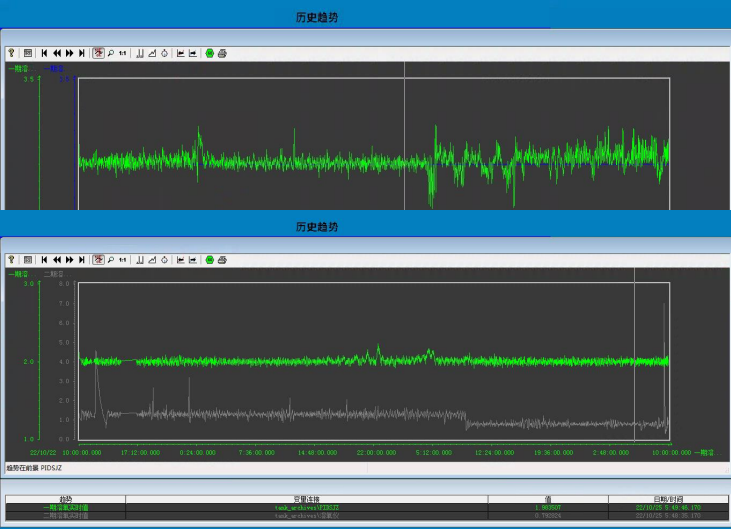The image size is (731, 529).
Task: Activate zoom area magnifier in upper trend toolbar
Action: (111, 53)
